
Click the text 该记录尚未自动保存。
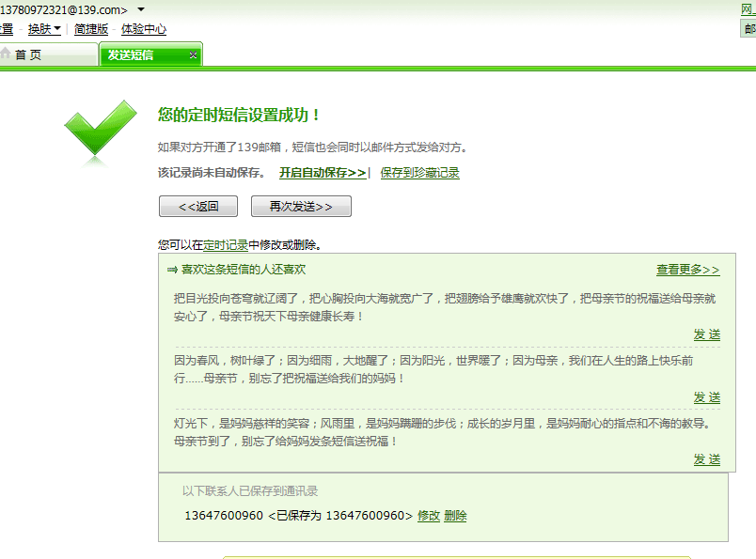[212, 173]
